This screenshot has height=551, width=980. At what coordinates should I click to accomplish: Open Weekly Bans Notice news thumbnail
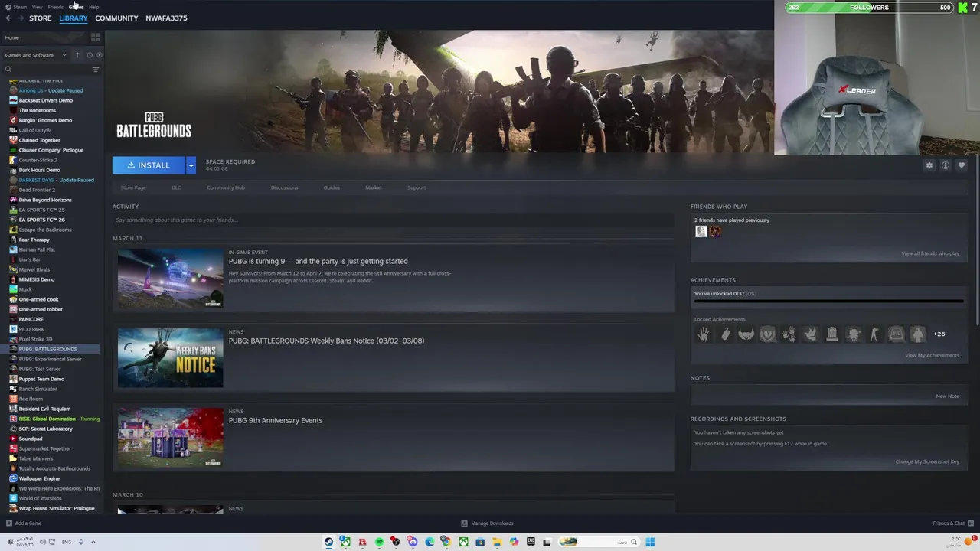pyautogui.click(x=170, y=357)
